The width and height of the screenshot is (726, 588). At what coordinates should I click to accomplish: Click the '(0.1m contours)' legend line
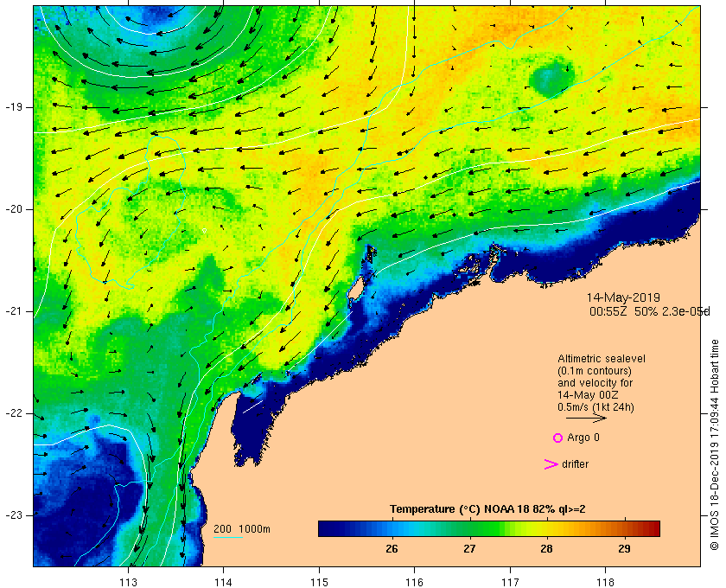point(595,371)
